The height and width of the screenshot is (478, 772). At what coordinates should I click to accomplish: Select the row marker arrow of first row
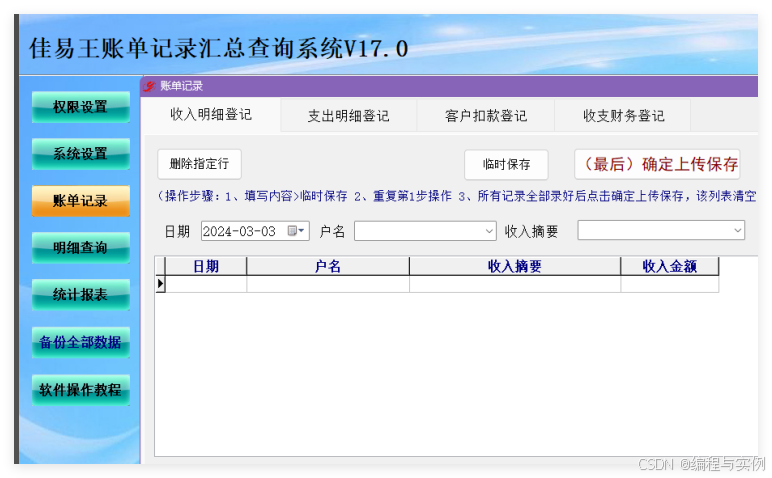tap(161, 284)
